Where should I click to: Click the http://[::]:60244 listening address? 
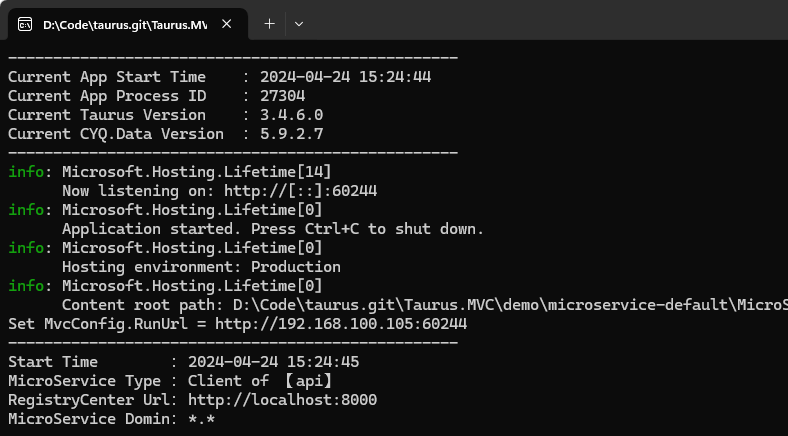coord(301,191)
